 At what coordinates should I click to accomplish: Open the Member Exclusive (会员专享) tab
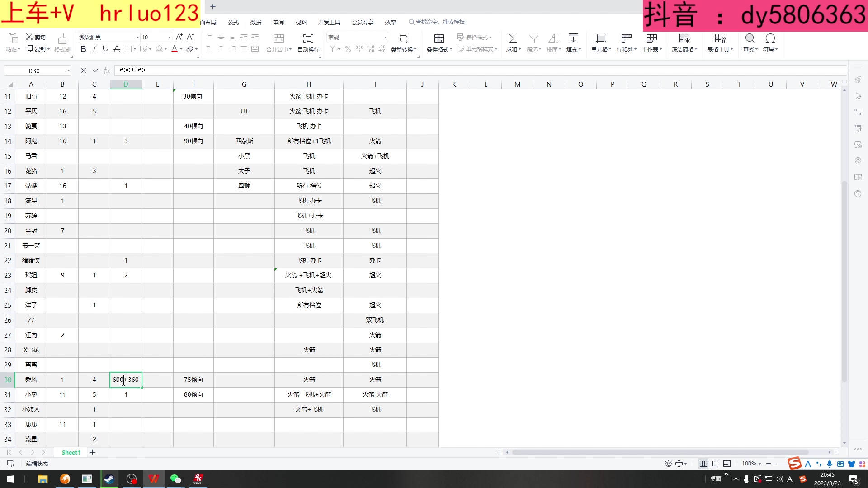coord(363,22)
